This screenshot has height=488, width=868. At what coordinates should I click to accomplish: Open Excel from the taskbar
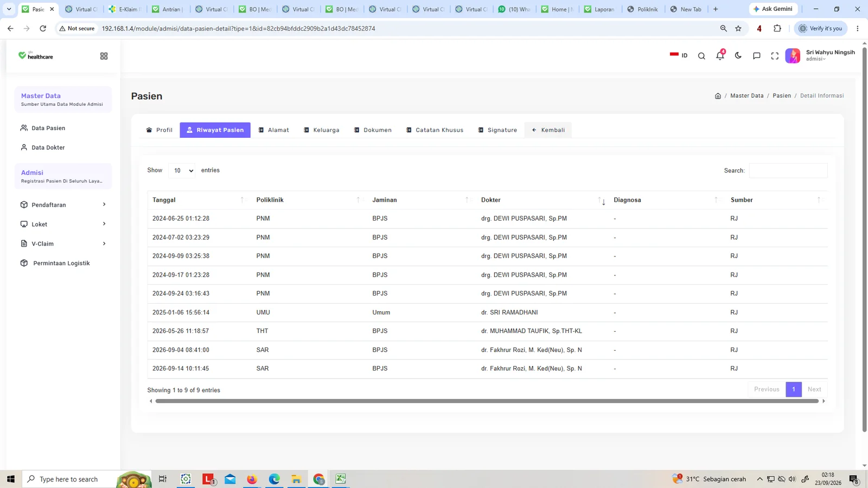341,479
